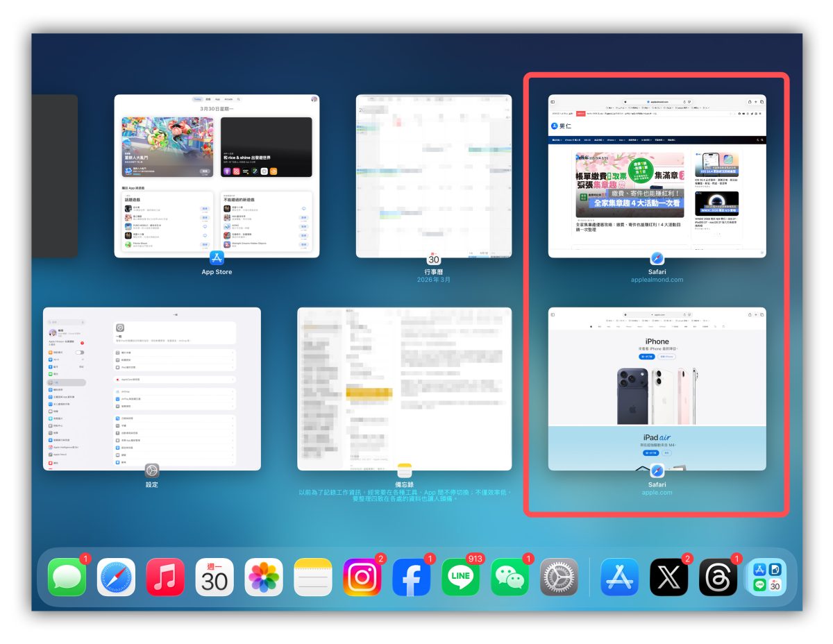
Task: Flip the toggle switch in the Settings app preview
Action: (81, 353)
